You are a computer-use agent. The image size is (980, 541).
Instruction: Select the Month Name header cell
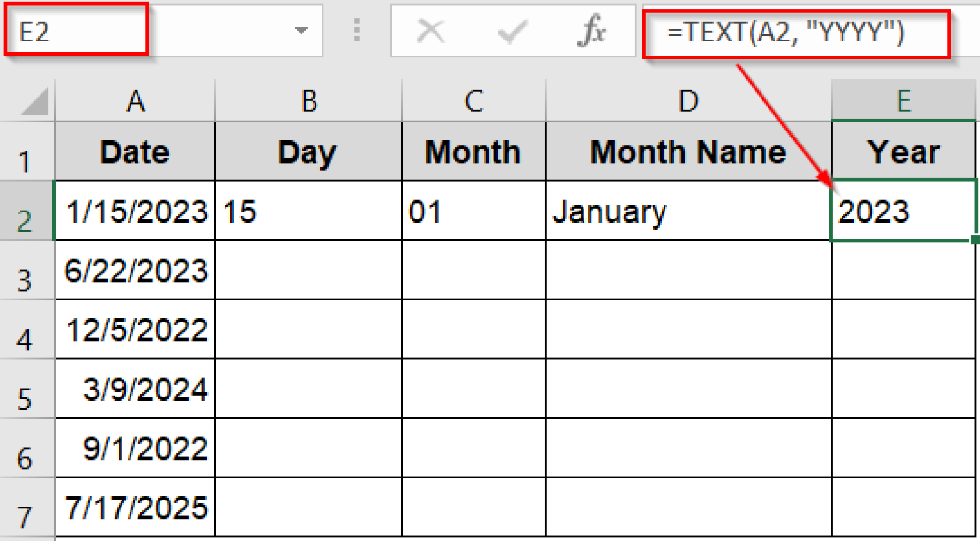coord(688,151)
